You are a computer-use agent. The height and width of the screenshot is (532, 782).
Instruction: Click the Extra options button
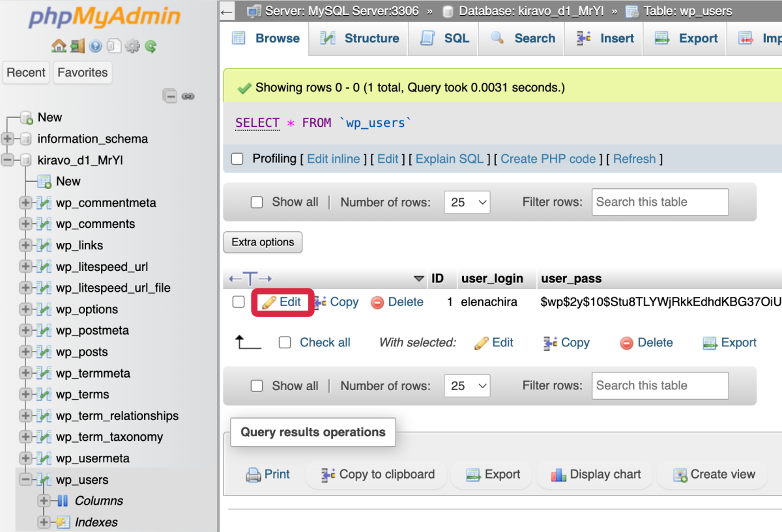pos(263,242)
